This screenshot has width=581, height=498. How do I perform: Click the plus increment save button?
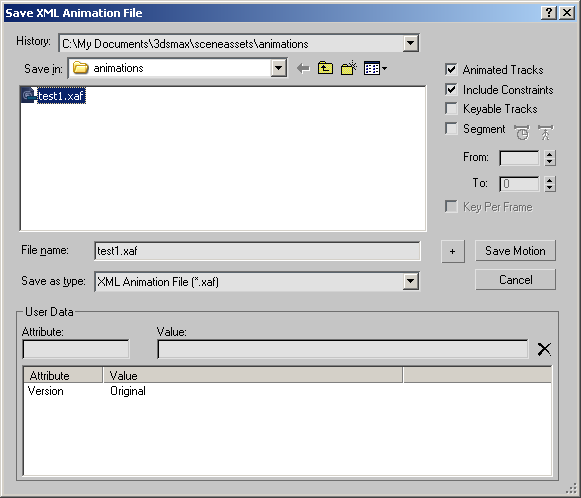(x=453, y=252)
